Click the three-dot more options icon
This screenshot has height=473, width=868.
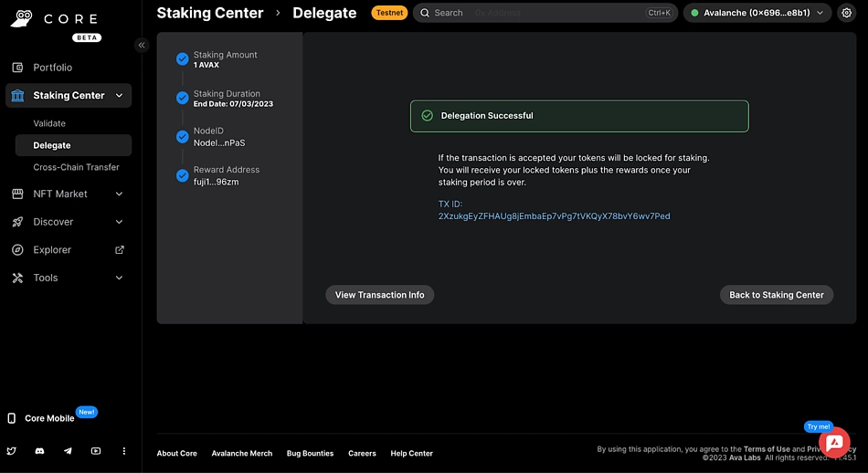(x=124, y=451)
